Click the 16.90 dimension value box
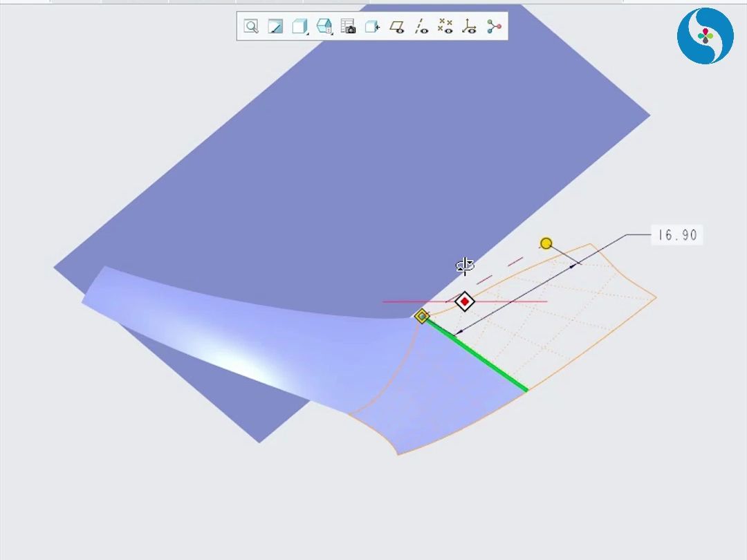Screen dimensions: 747x560 pos(677,235)
